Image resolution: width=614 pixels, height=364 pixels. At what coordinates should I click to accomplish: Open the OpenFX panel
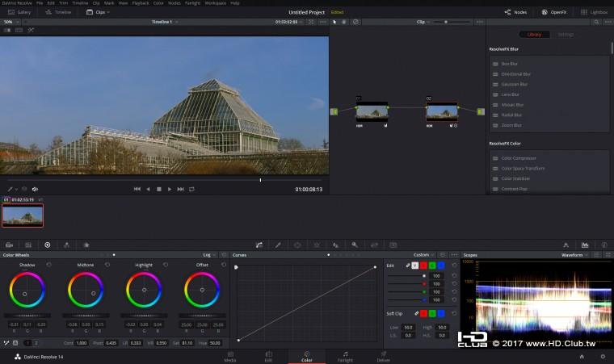pos(554,12)
